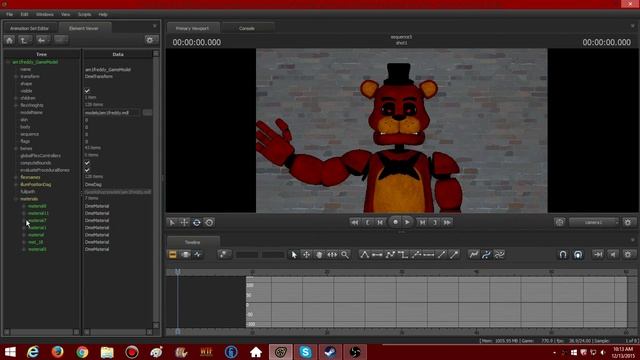Screen dimensions: 640x360
Task: Open Google Chrome from the taskbar
Action: tap(82, 352)
